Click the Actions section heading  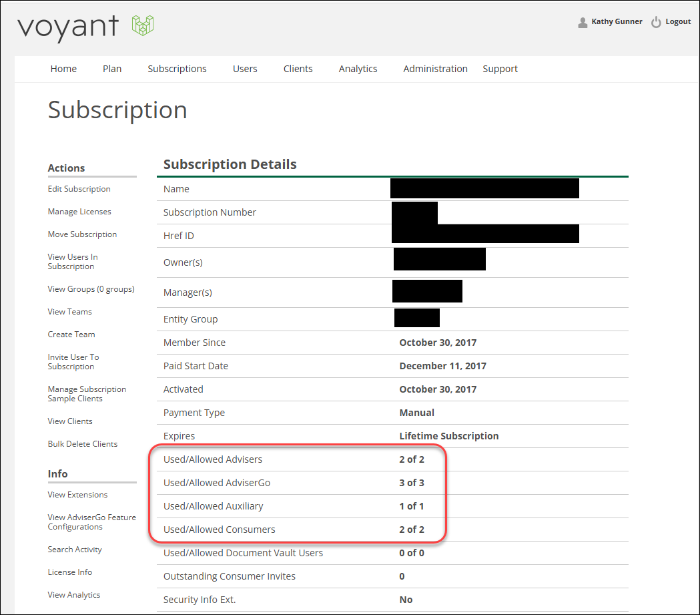click(66, 168)
